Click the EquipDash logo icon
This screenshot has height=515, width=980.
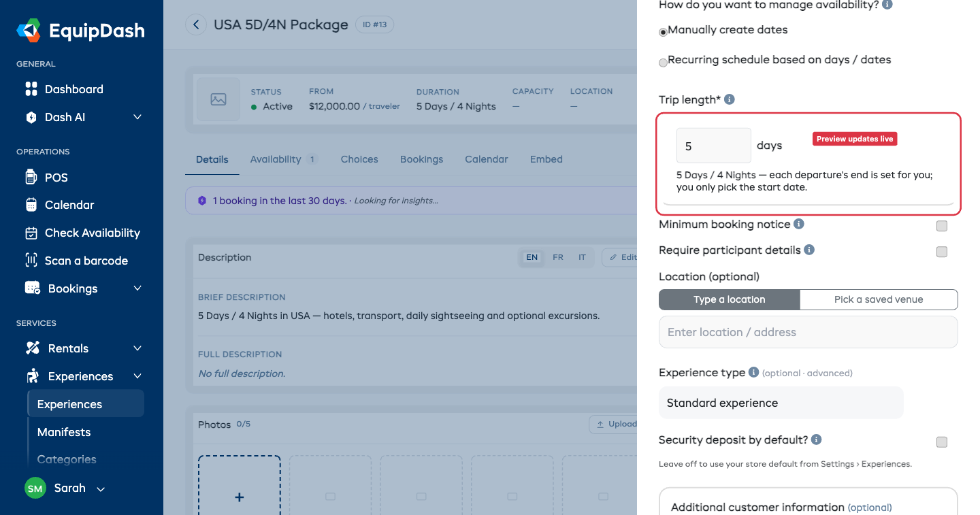click(x=29, y=31)
